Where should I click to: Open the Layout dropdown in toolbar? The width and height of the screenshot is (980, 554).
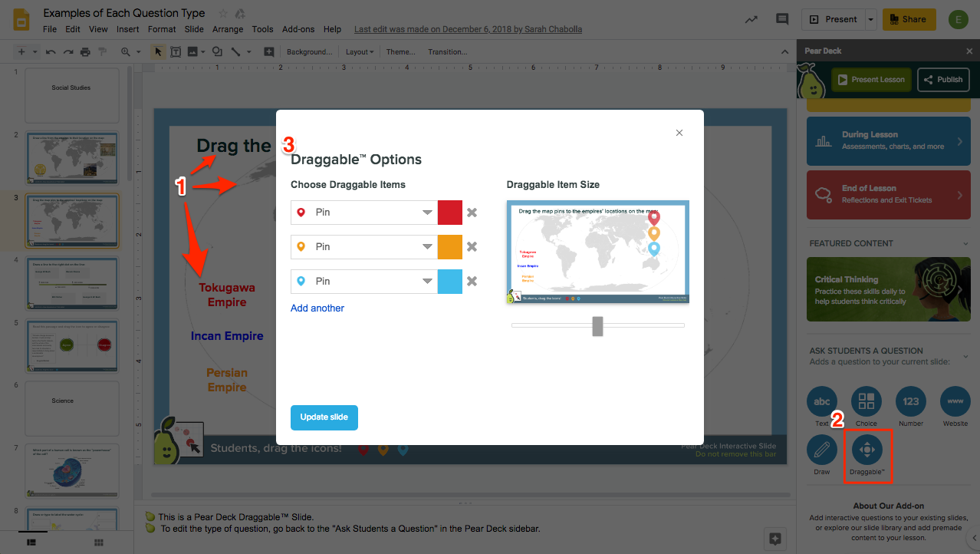[x=360, y=52]
